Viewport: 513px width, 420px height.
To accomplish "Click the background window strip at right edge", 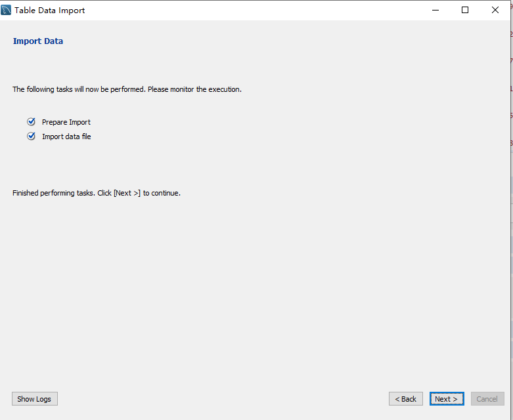I will pos(511,197).
